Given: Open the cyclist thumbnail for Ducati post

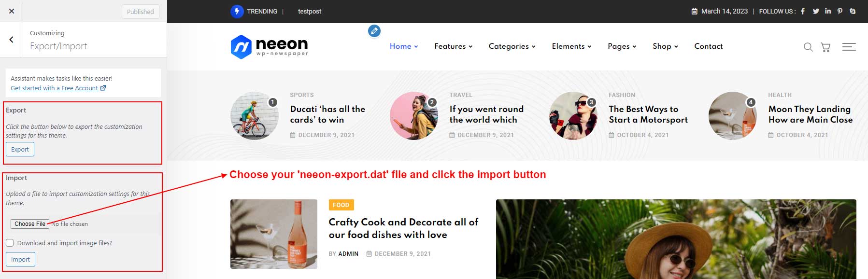Looking at the screenshot, I should (255, 116).
